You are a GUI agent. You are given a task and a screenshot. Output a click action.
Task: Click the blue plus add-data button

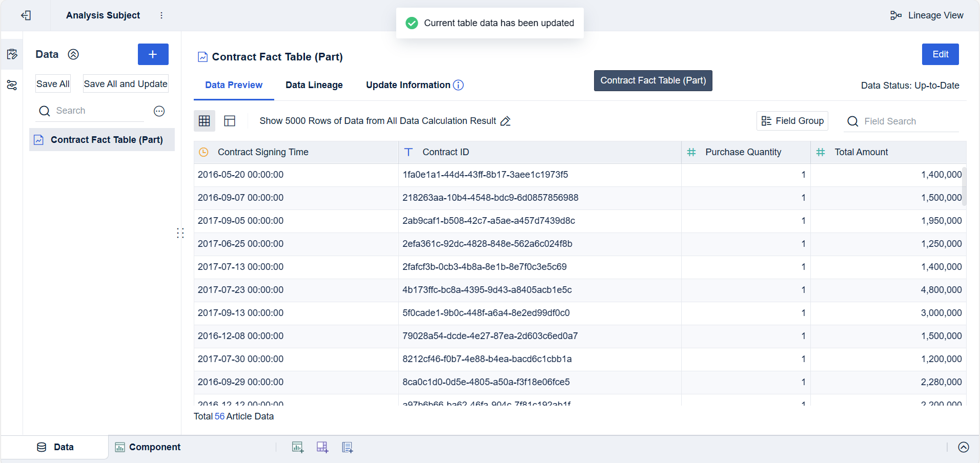(153, 54)
